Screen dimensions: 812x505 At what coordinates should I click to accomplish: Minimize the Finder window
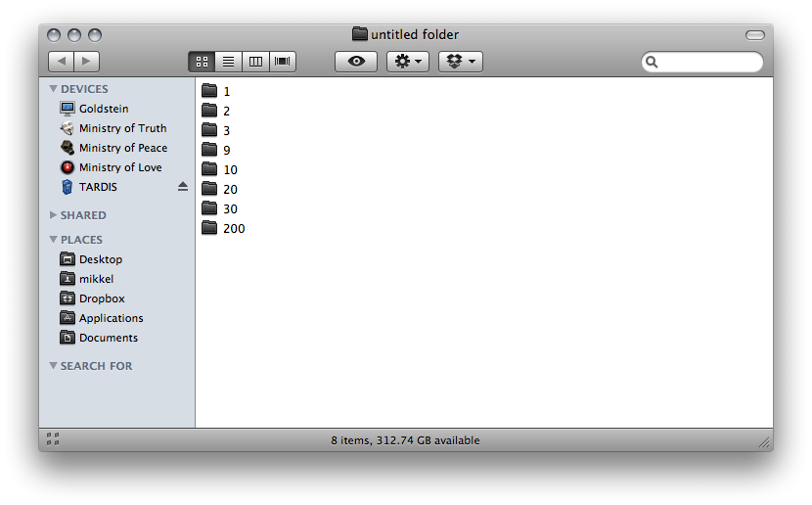pyautogui.click(x=74, y=35)
